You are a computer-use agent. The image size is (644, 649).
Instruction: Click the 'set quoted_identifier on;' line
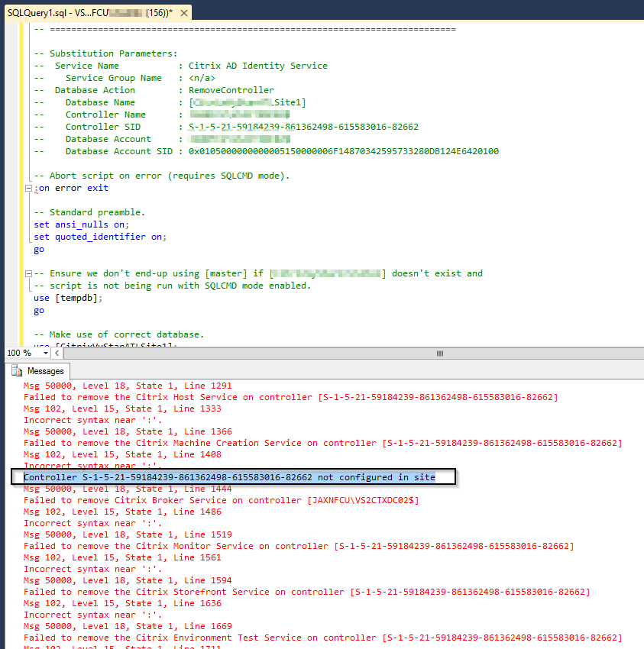[100, 237]
